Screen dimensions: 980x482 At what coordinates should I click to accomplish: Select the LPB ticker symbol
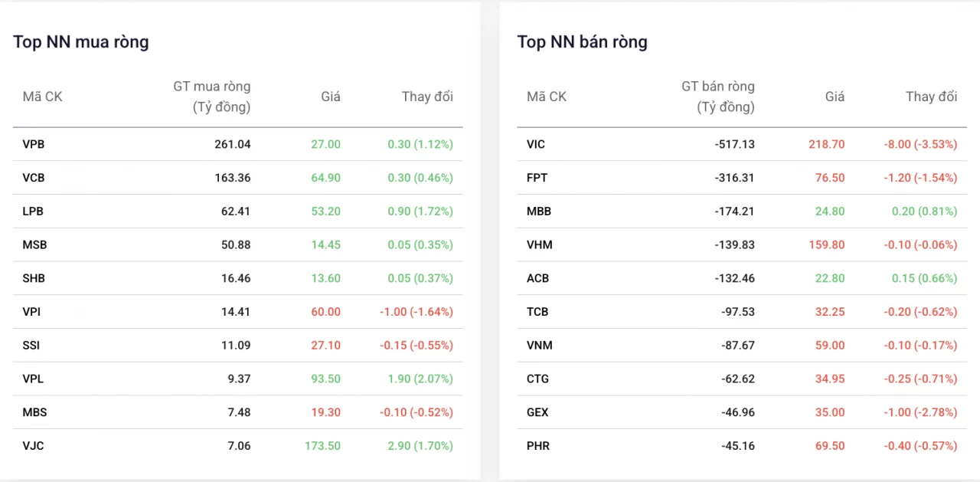coord(34,211)
